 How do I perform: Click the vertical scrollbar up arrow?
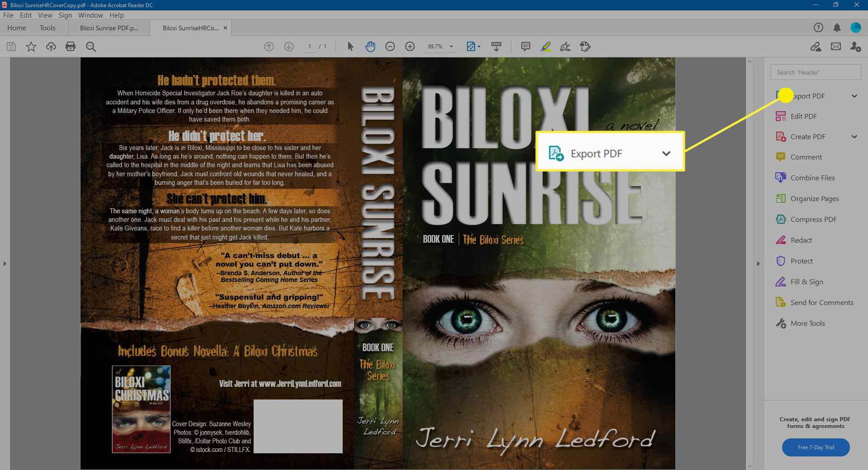click(x=750, y=61)
